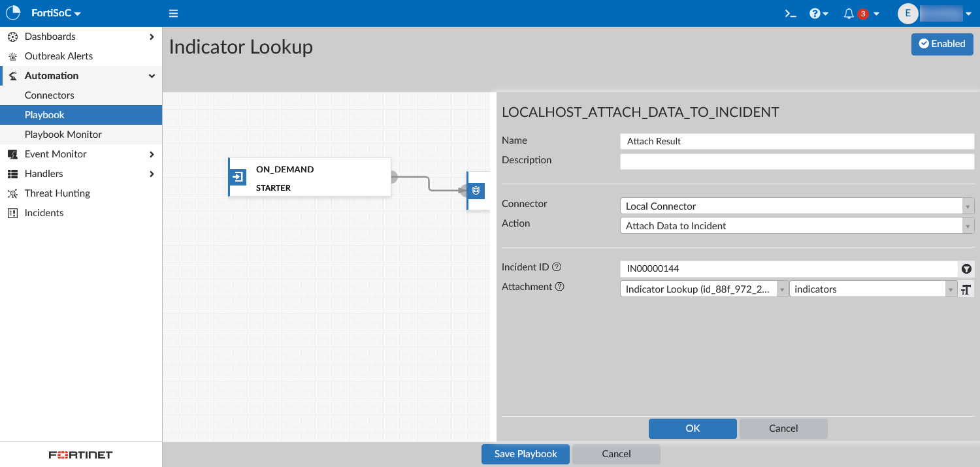
Task: Go to Connectors page
Action: pyautogui.click(x=50, y=95)
